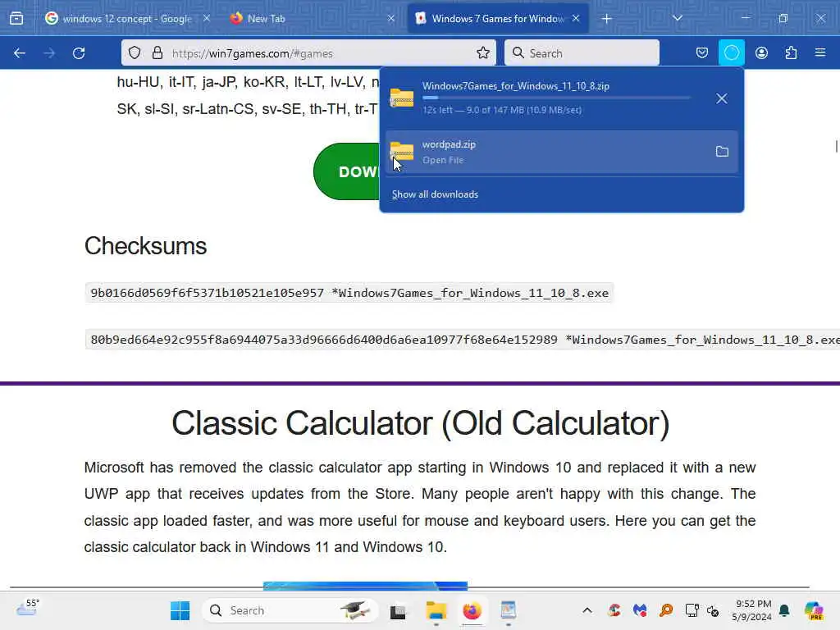The image size is (840, 630).
Task: Cancel the Windows7Games zip download
Action: [722, 98]
